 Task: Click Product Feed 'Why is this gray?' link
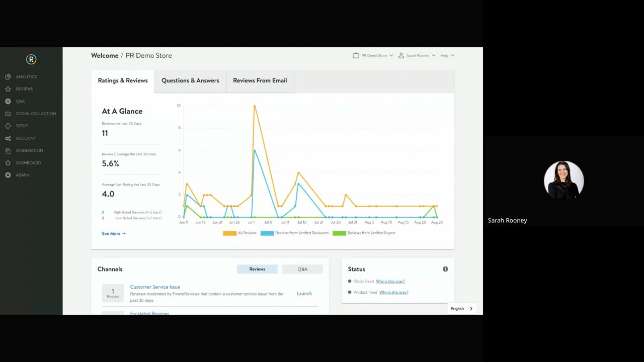pyautogui.click(x=394, y=293)
